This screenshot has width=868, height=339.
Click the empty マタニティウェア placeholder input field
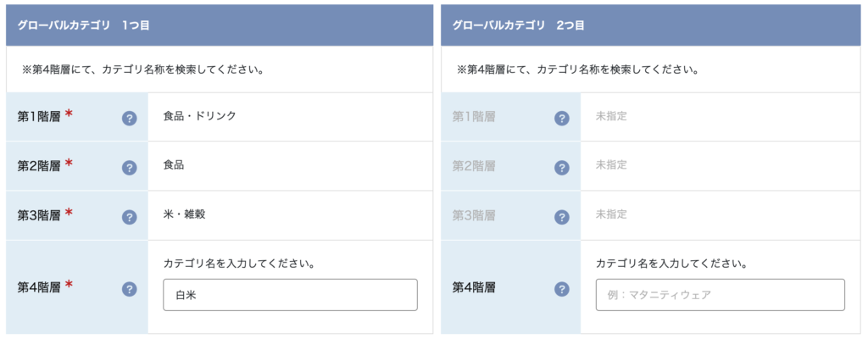pyautogui.click(x=721, y=295)
